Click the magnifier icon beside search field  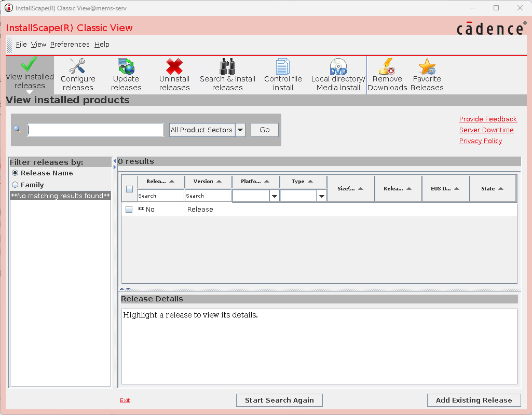tap(18, 130)
